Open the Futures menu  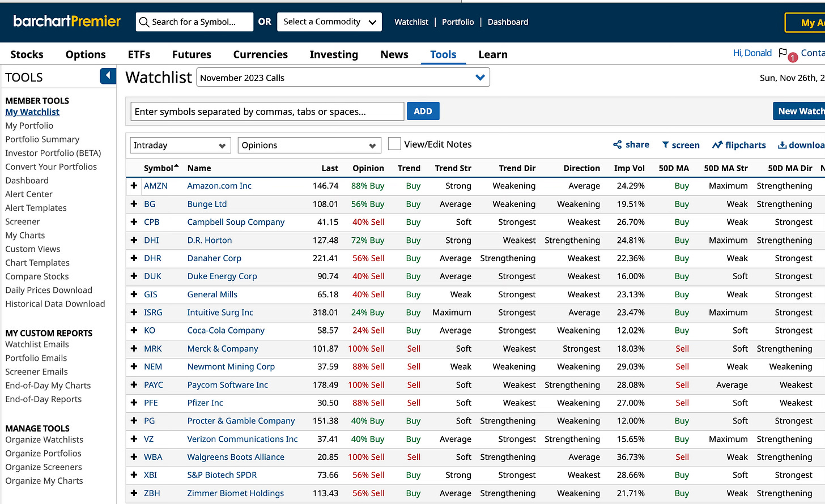point(192,54)
